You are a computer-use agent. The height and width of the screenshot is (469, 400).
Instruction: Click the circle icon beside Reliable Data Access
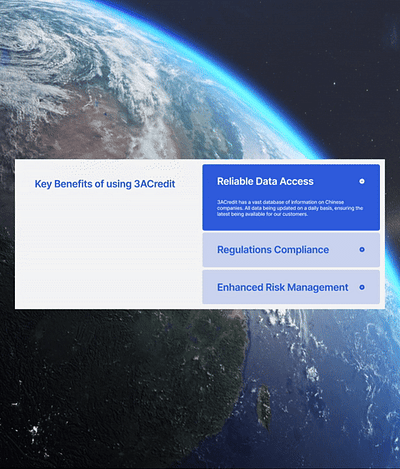tap(362, 181)
